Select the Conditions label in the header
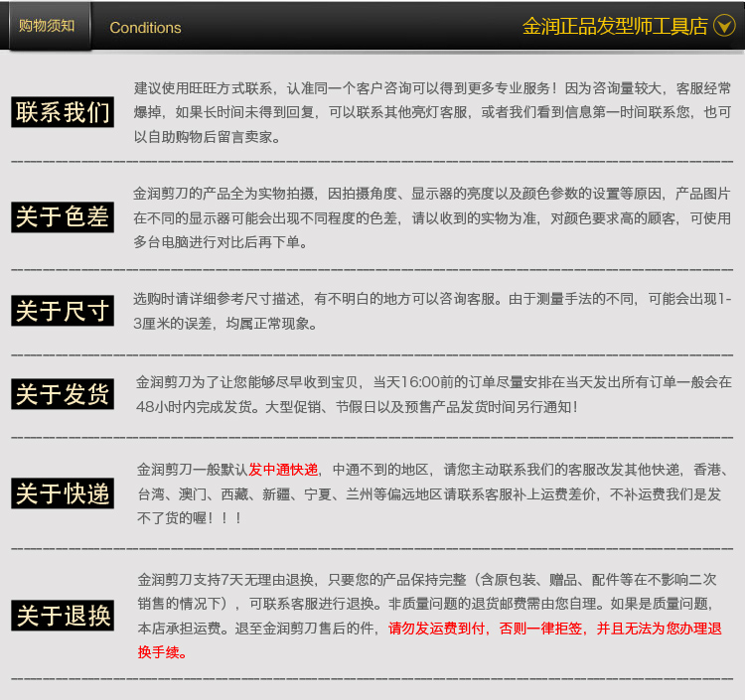Viewport: 745px width, 700px height. pos(145,28)
